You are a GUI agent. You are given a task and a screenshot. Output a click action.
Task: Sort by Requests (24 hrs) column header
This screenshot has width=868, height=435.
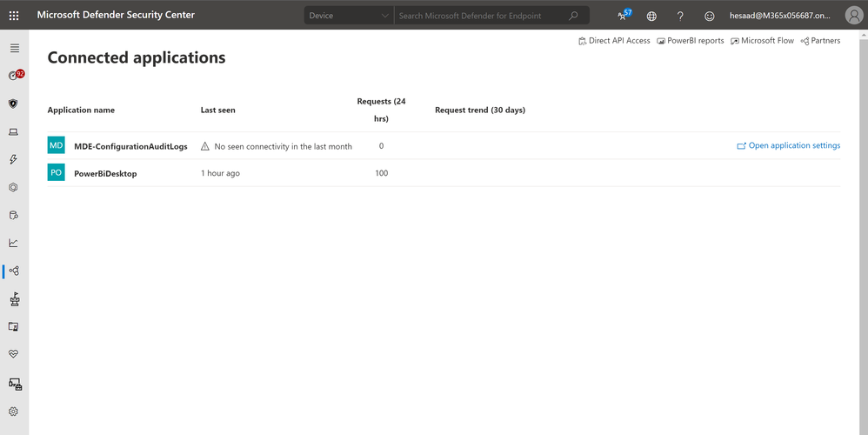click(382, 110)
